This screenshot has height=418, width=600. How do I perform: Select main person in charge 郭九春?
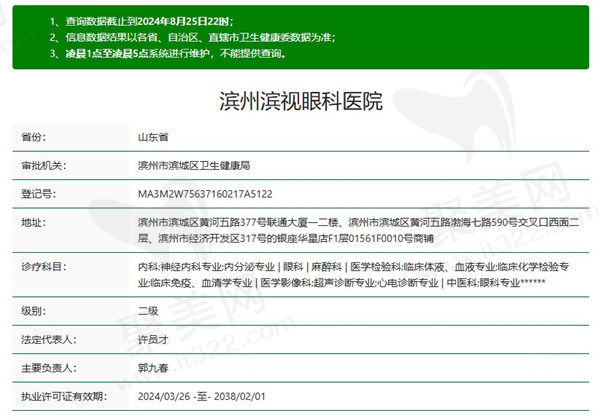153,368
